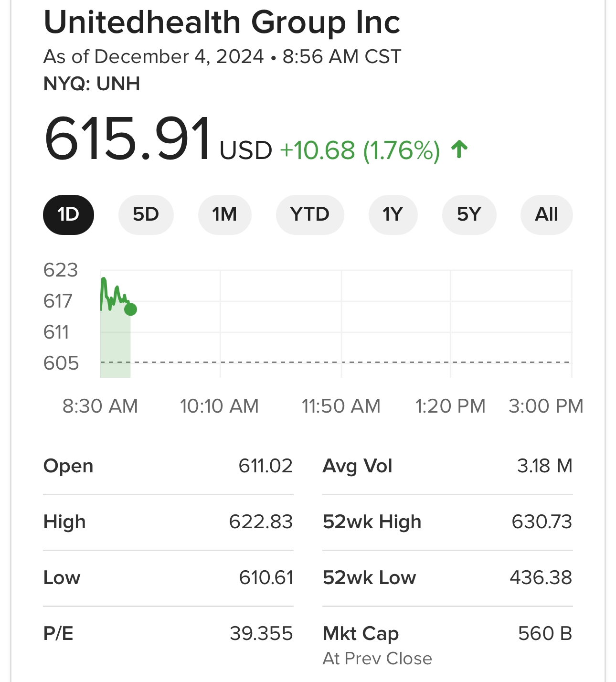This screenshot has height=682, width=616.
Task: Select the 1D time range tab
Action: [x=68, y=215]
